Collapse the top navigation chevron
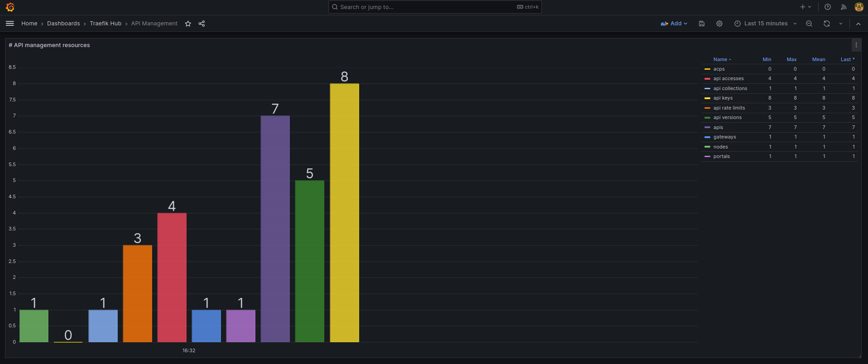 click(x=858, y=24)
